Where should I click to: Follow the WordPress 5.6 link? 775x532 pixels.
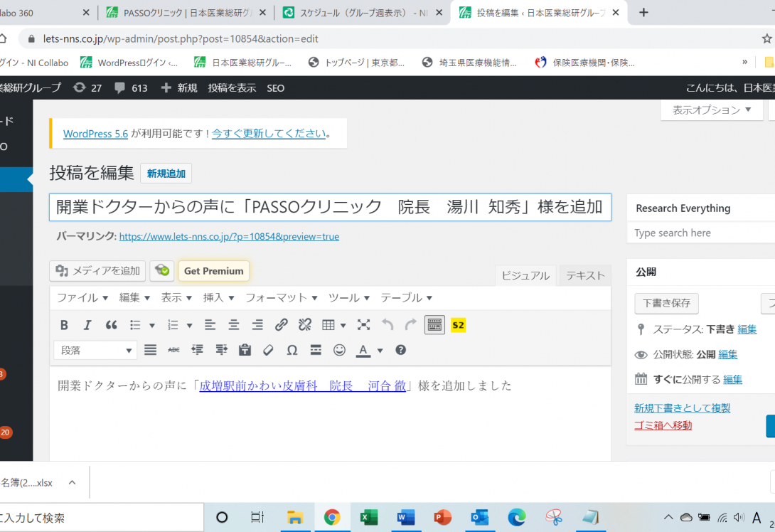[95, 134]
